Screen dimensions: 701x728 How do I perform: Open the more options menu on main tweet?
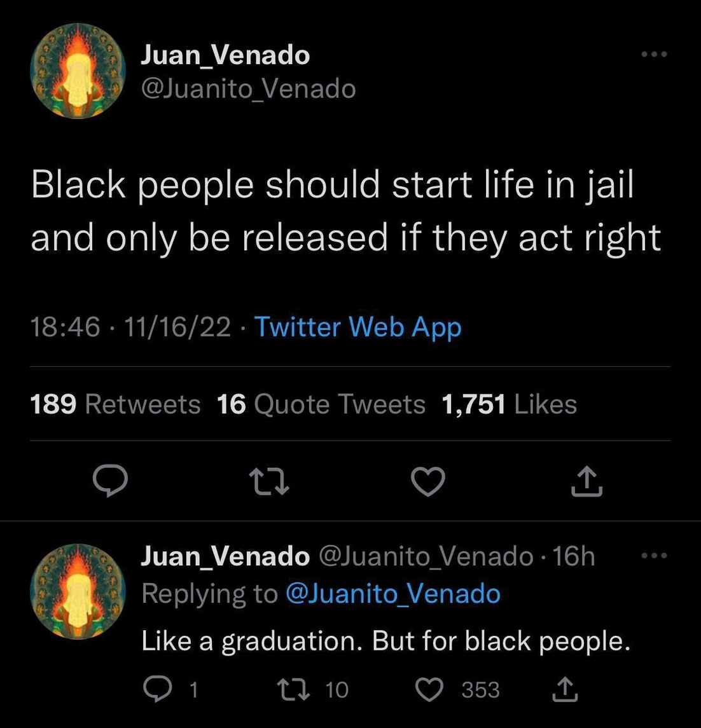[x=654, y=55]
